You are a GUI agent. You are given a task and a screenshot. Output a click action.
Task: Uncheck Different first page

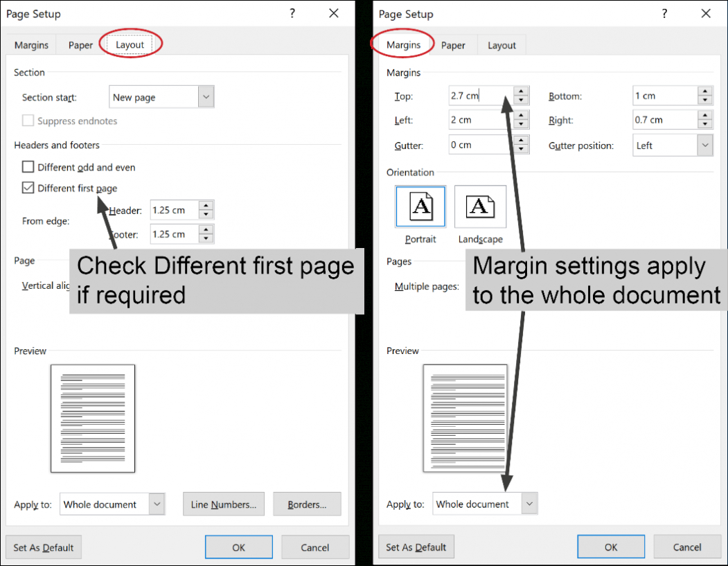[x=28, y=188]
